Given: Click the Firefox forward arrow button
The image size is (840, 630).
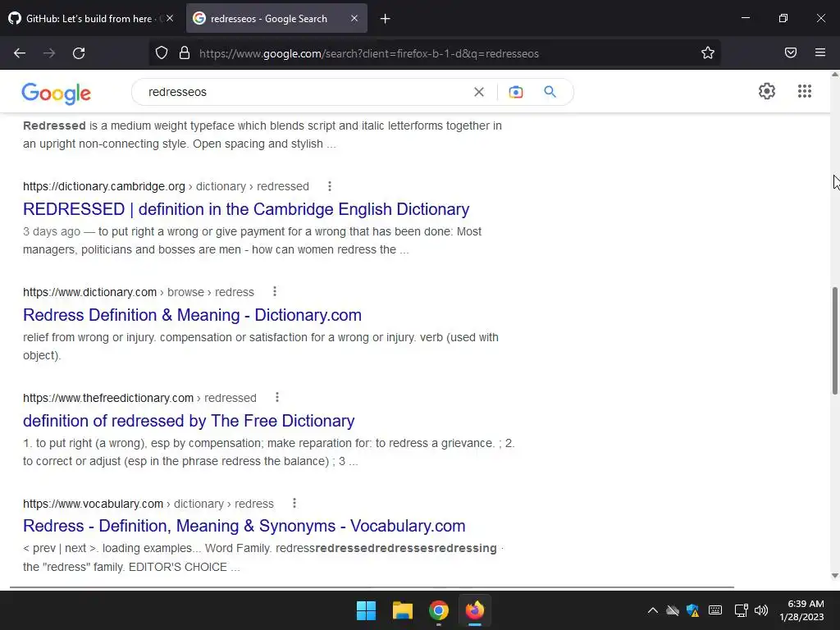Looking at the screenshot, I should point(49,53).
